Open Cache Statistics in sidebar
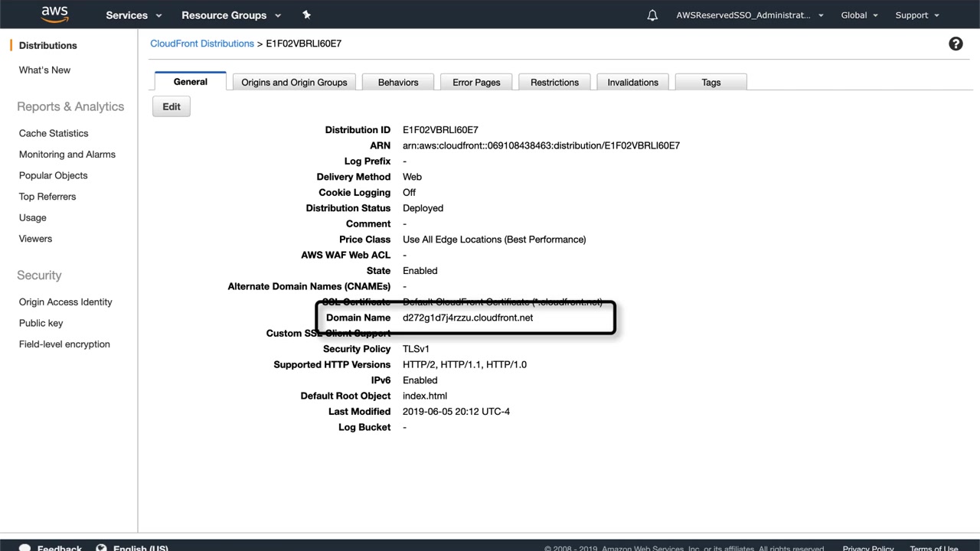The image size is (980, 551). [54, 133]
